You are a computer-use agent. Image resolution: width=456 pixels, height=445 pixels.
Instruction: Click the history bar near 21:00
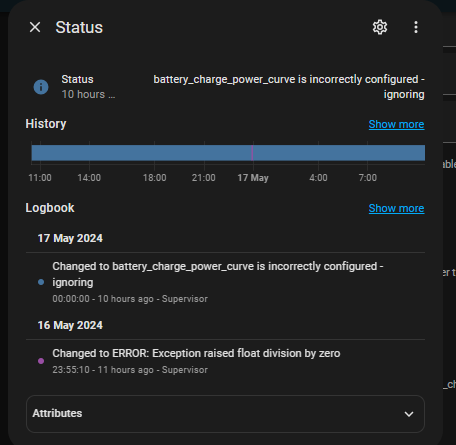204,153
